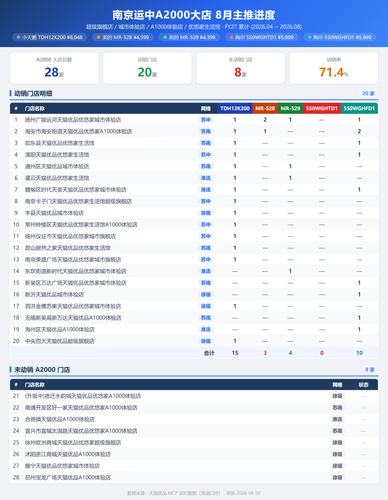The height and width of the screenshot is (500, 388).
Task: Click the red 550WGHTD1 total of 0
Action: pos(322,353)
